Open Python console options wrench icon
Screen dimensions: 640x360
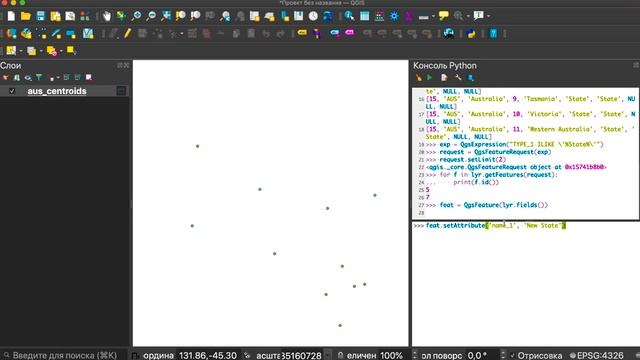(458, 78)
